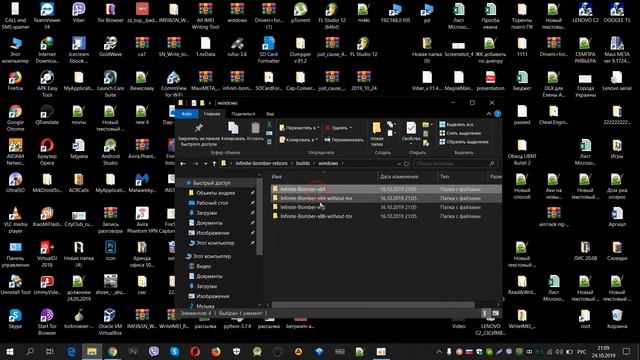This screenshot has width=640, height=360.
Task: Click builds in the address path
Action: coord(303,163)
